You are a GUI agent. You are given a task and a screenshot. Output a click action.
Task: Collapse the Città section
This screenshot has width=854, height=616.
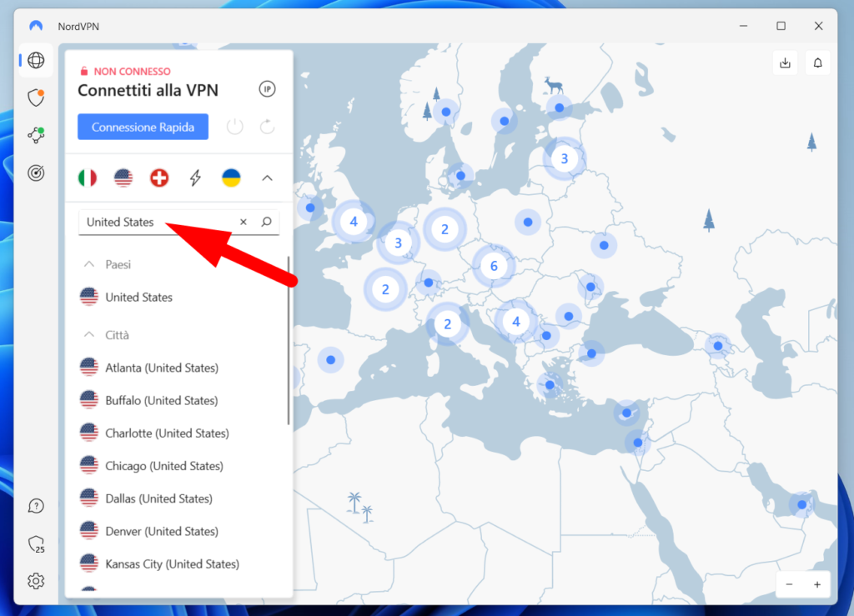[88, 335]
